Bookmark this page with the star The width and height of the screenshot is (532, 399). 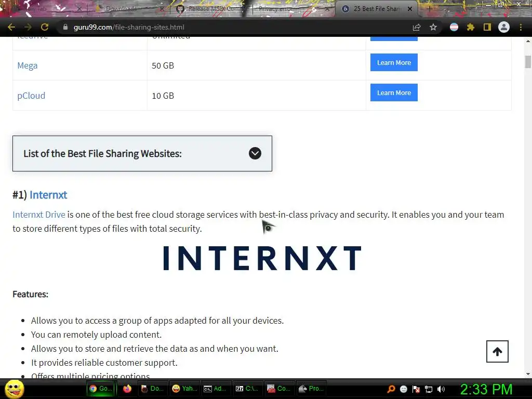click(433, 27)
